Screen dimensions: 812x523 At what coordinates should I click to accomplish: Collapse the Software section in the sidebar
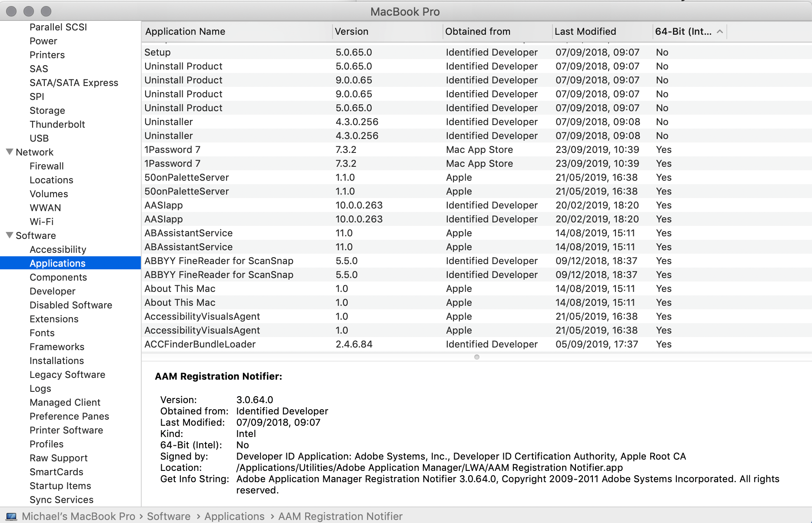(9, 235)
